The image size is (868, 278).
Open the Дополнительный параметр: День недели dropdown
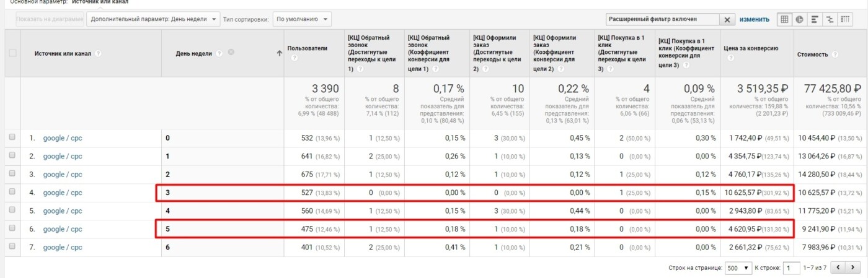(x=153, y=19)
